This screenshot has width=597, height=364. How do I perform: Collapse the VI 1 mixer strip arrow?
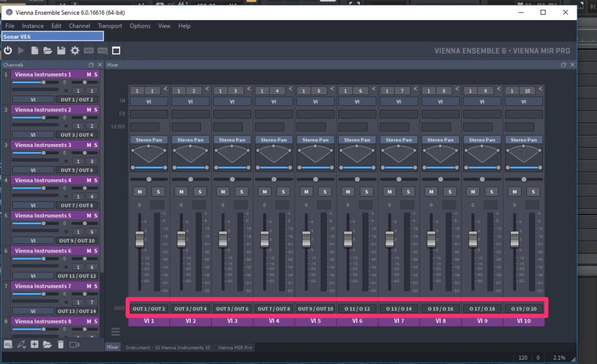(x=165, y=89)
